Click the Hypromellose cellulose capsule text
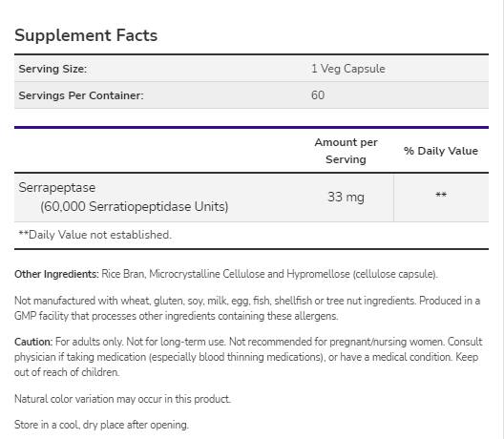This screenshot has width=504, height=439. (362, 274)
